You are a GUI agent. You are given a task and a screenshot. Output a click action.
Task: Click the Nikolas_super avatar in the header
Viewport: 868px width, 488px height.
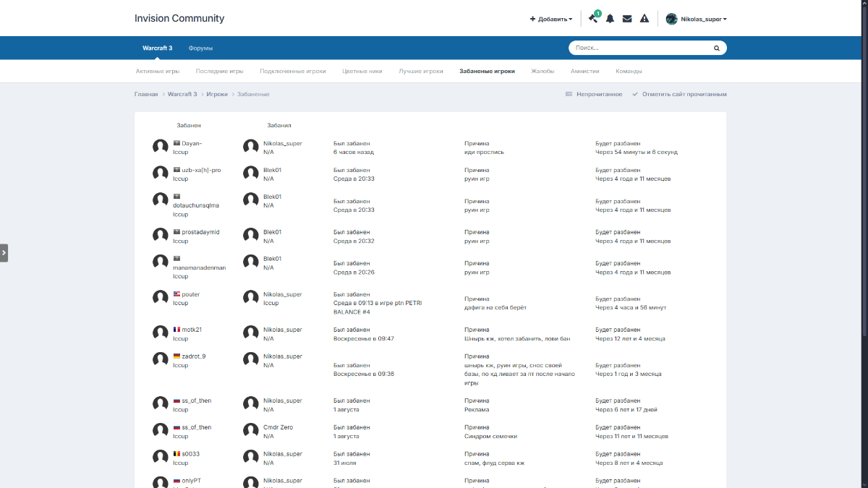tap(671, 19)
